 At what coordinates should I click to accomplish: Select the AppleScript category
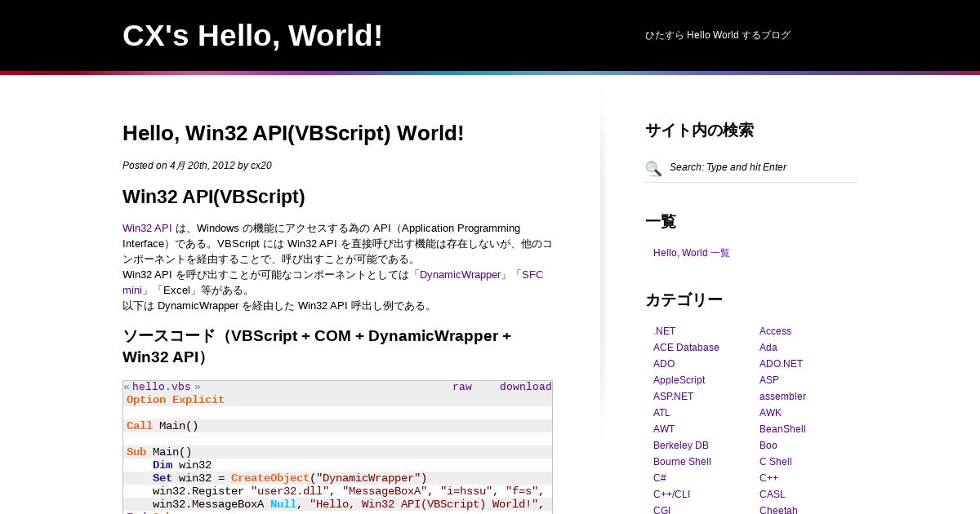point(679,380)
